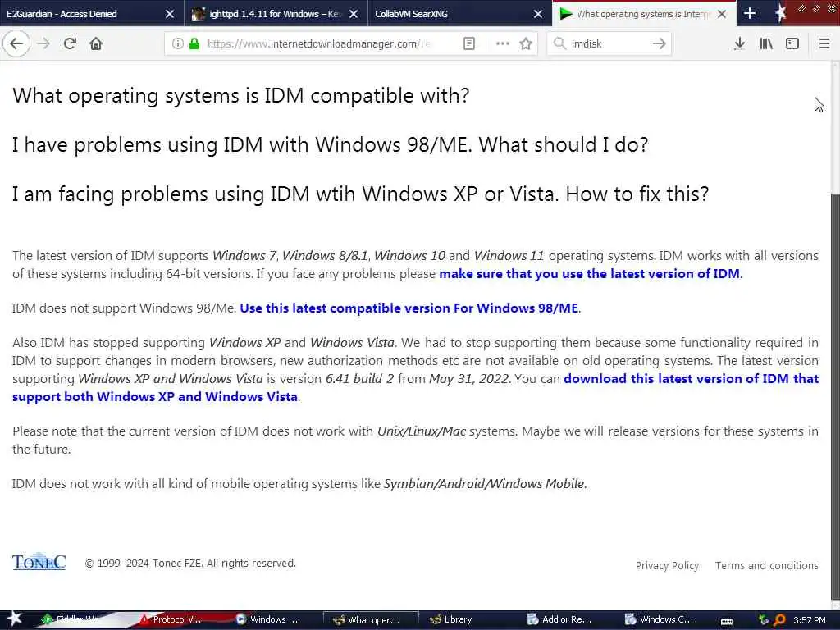This screenshot has width=840, height=630.
Task: Open page actions three-dot menu
Action: [x=503, y=43]
